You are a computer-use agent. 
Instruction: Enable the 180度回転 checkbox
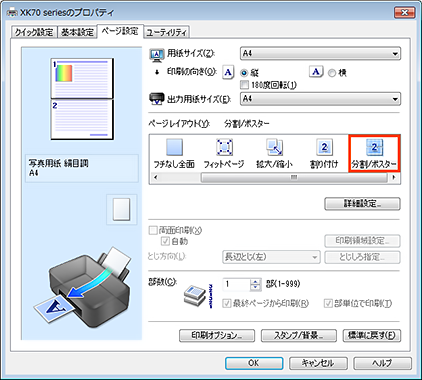(245, 85)
